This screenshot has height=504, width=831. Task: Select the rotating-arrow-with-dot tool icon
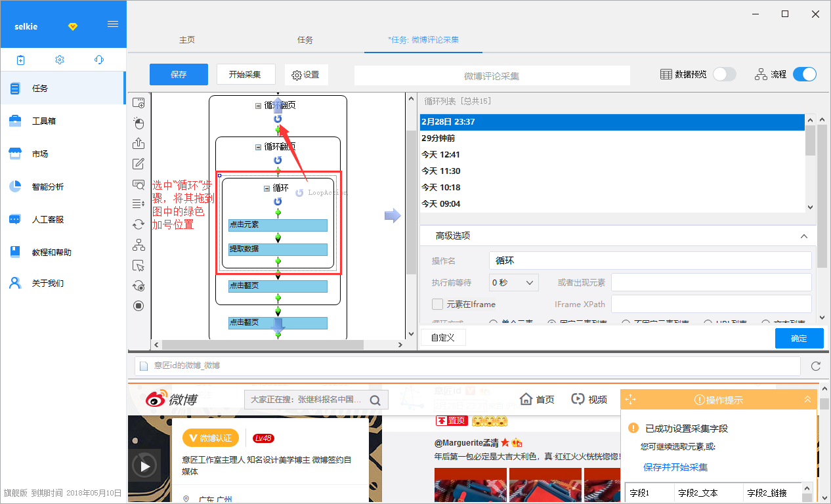point(138,285)
